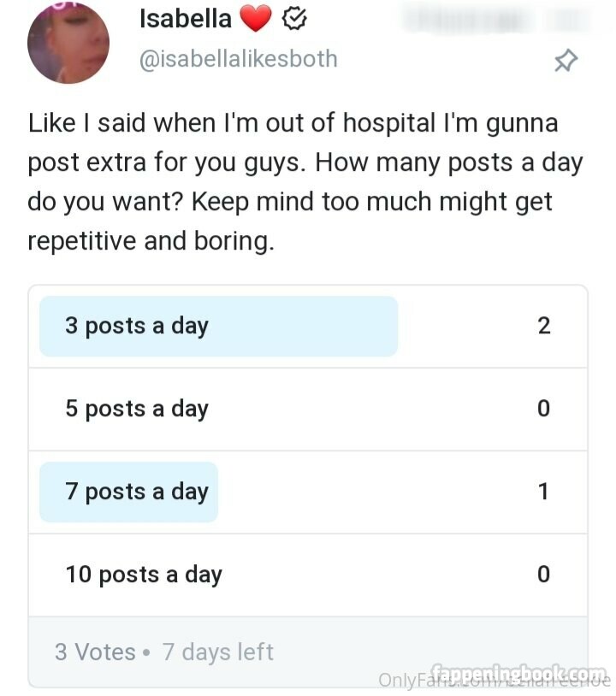Click the post text about hospital

point(291,182)
